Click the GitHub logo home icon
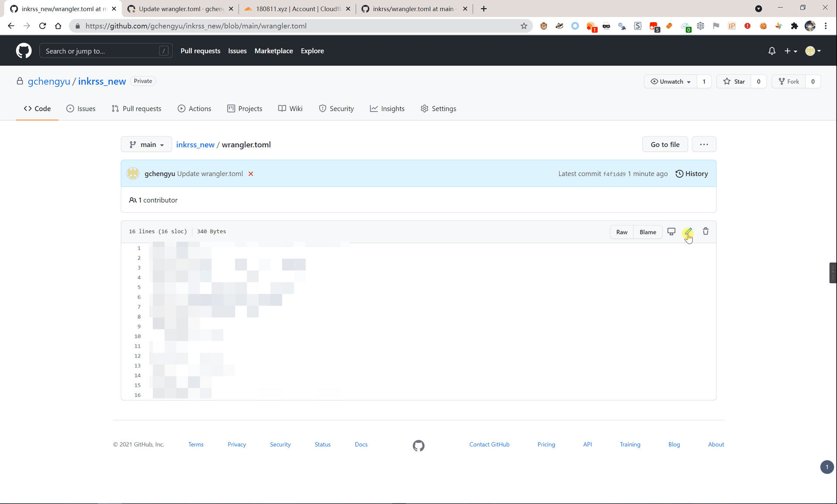 tap(24, 51)
